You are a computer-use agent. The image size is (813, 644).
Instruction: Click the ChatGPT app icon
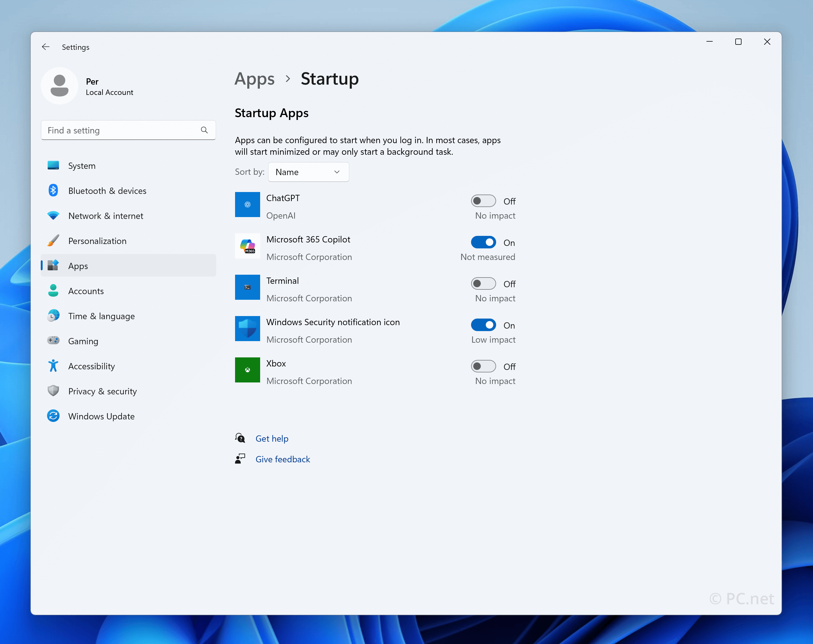point(247,205)
